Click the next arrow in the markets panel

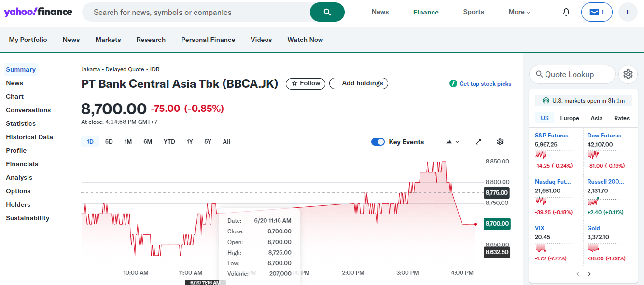pyautogui.click(x=589, y=273)
